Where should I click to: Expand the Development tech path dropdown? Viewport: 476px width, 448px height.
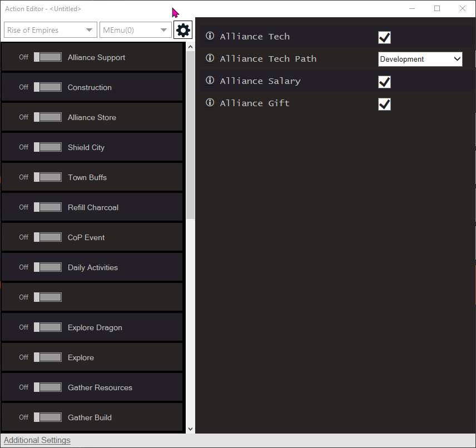tap(420, 59)
